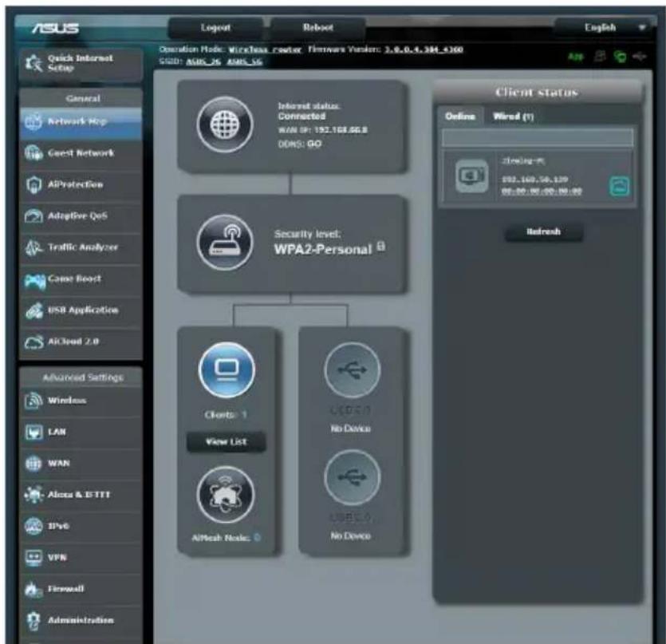
Task: Click the LAN settings icon
Action: click(33, 433)
